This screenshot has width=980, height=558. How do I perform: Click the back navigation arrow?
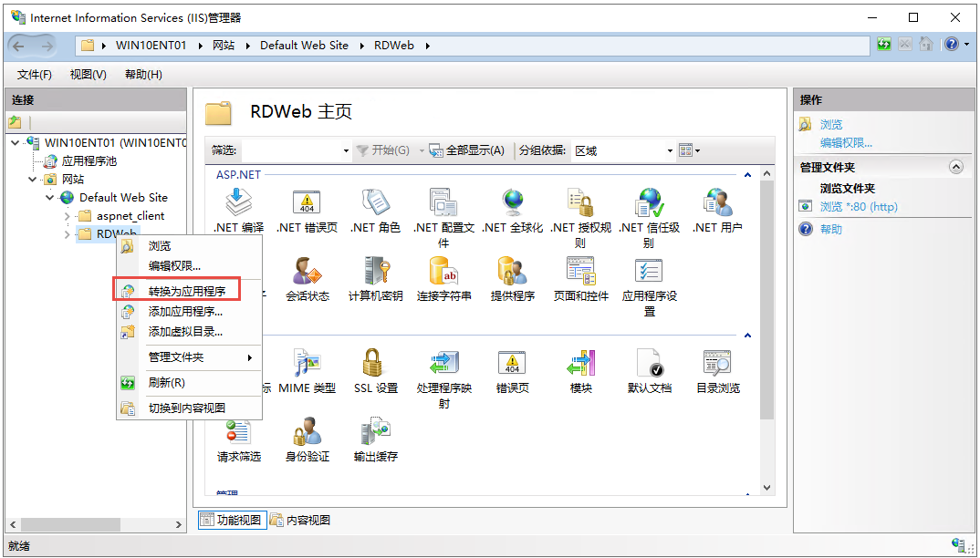(19, 45)
